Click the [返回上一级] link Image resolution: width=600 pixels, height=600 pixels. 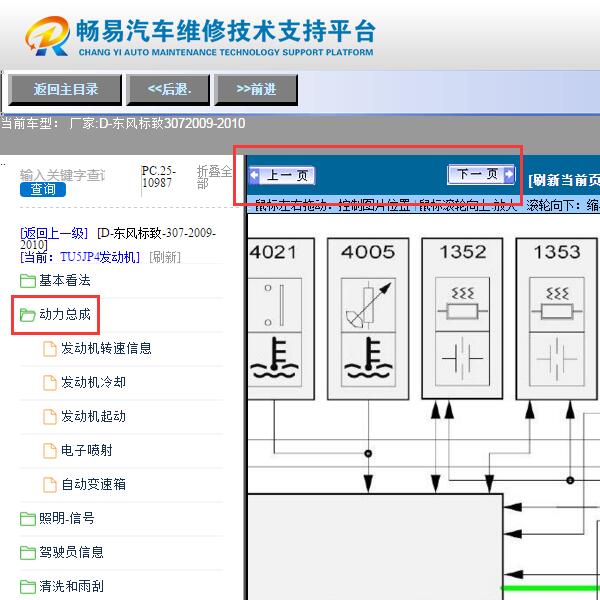pyautogui.click(x=54, y=233)
